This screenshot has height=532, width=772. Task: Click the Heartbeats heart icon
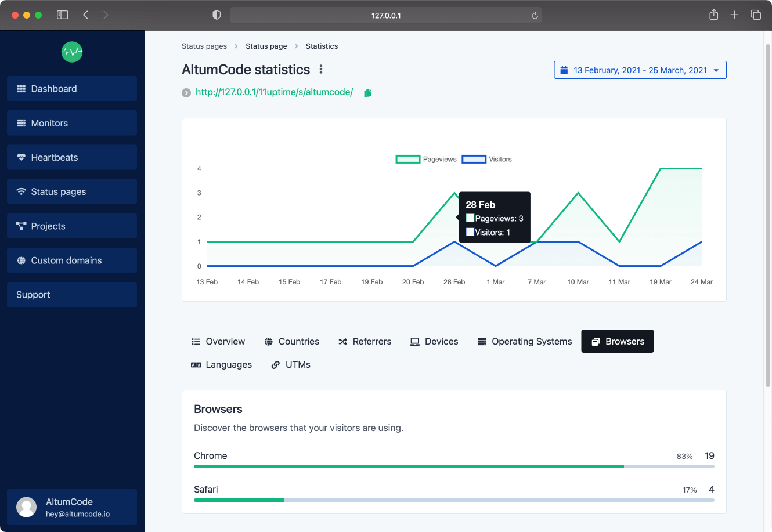point(21,157)
